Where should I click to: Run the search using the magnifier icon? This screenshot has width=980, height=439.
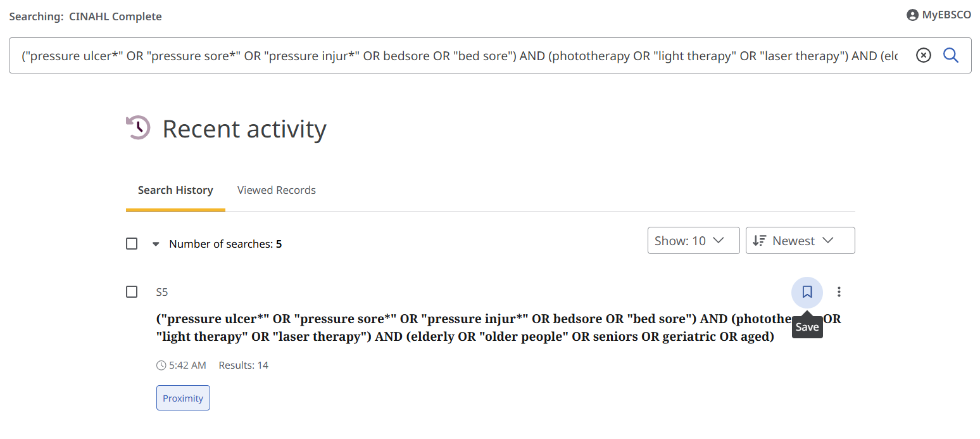coord(951,56)
